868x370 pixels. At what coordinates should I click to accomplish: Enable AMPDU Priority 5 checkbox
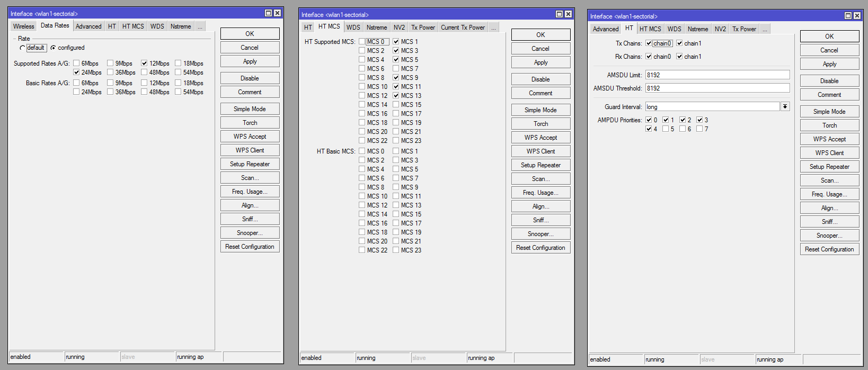click(x=666, y=129)
